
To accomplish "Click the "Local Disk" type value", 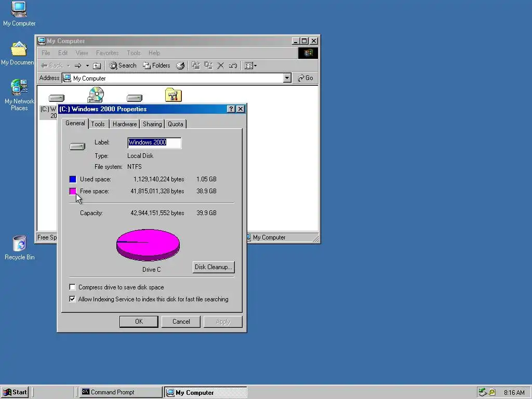I will point(140,156).
